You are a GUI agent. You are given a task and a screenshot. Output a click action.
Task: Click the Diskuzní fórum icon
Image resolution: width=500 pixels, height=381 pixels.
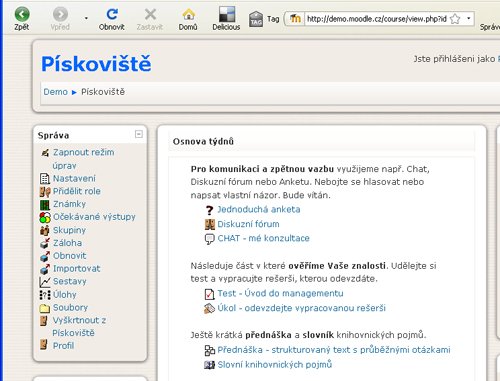coord(210,224)
